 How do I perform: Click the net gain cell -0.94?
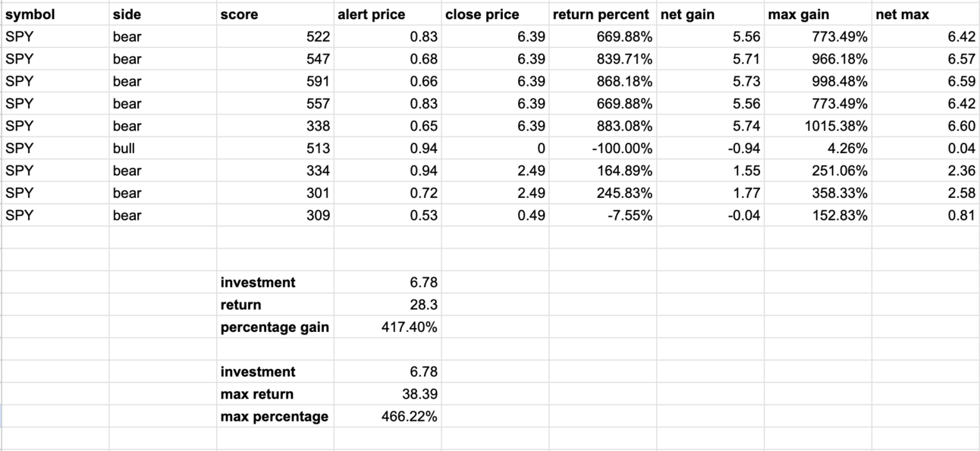click(x=710, y=148)
